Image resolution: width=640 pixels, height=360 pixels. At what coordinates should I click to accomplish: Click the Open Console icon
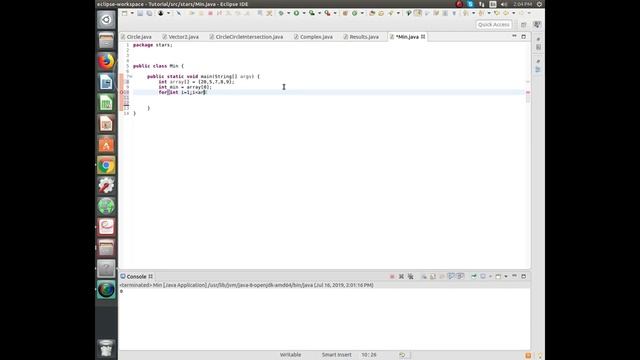point(498,276)
